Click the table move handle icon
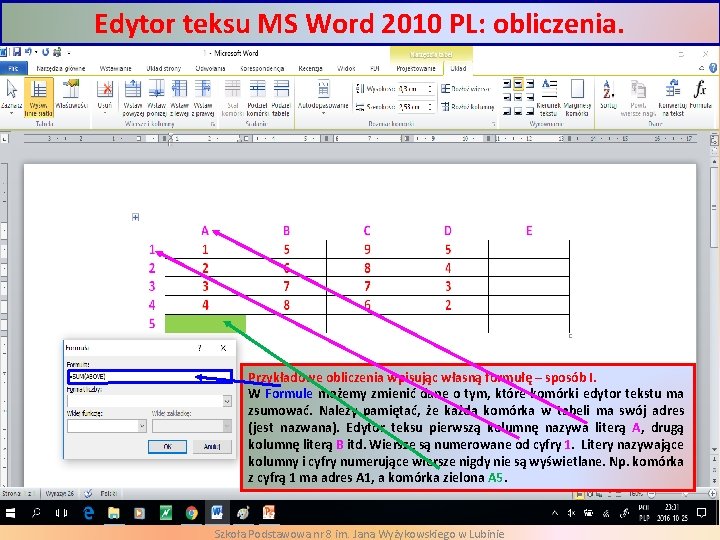 coord(135,217)
